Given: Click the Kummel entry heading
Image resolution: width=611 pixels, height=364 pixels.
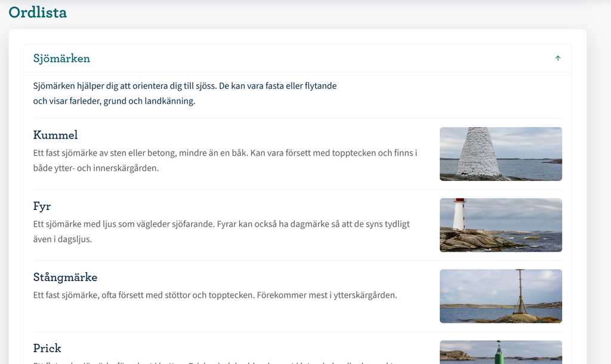Looking at the screenshot, I should [55, 135].
